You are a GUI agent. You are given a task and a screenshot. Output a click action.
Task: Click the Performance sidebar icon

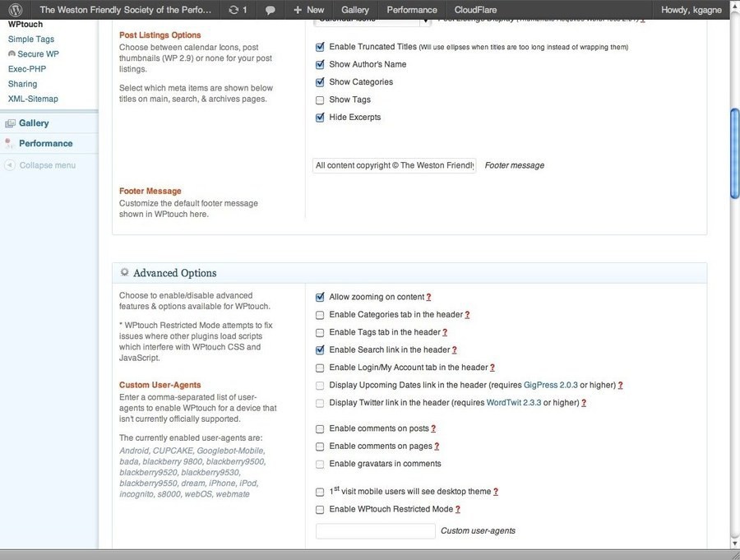tap(10, 144)
